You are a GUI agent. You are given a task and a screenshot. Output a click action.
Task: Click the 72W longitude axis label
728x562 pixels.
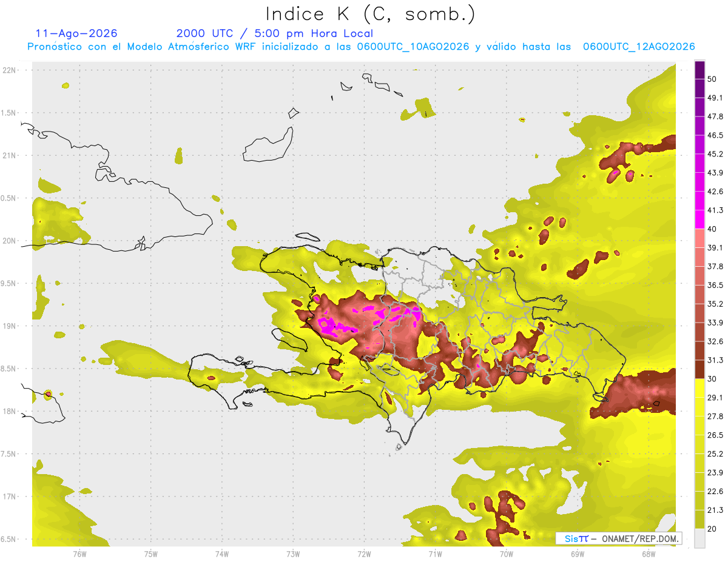pos(364,554)
